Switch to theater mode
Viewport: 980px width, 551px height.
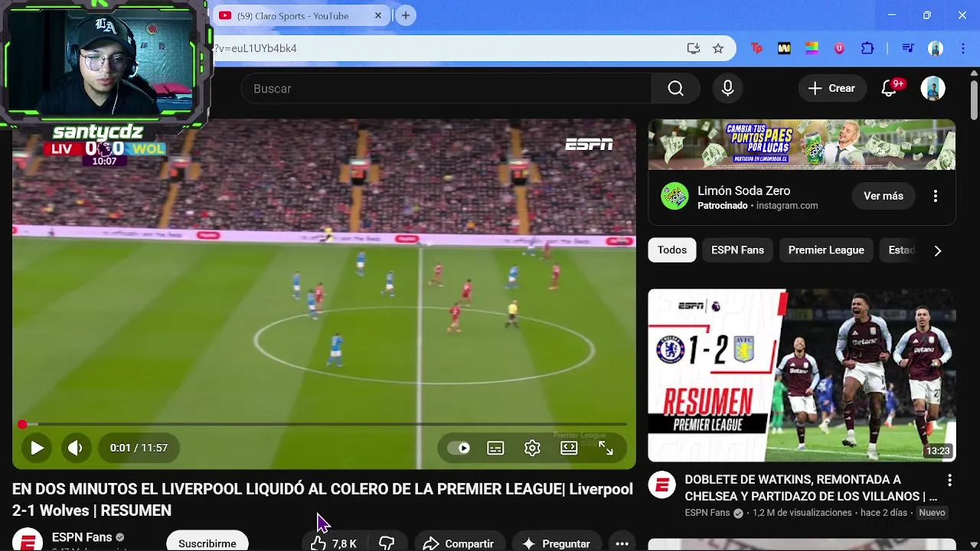569,448
